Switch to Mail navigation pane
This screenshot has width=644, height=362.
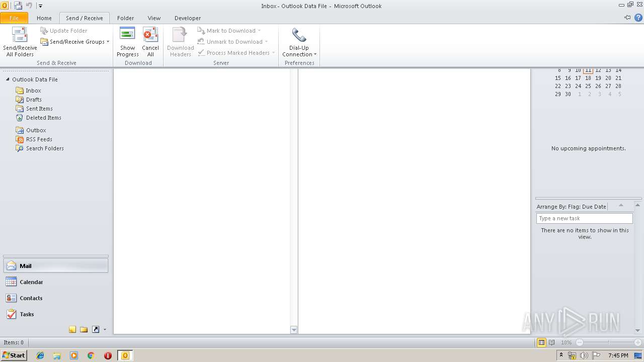(56, 266)
